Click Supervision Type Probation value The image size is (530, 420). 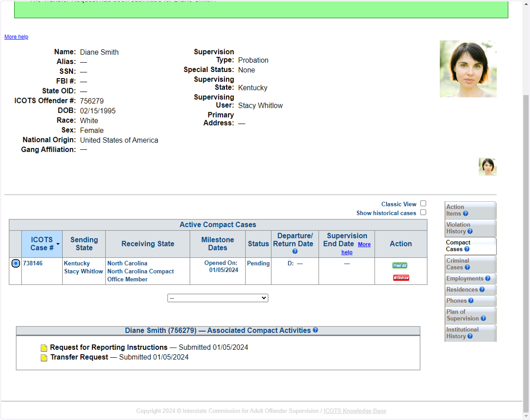pyautogui.click(x=253, y=61)
